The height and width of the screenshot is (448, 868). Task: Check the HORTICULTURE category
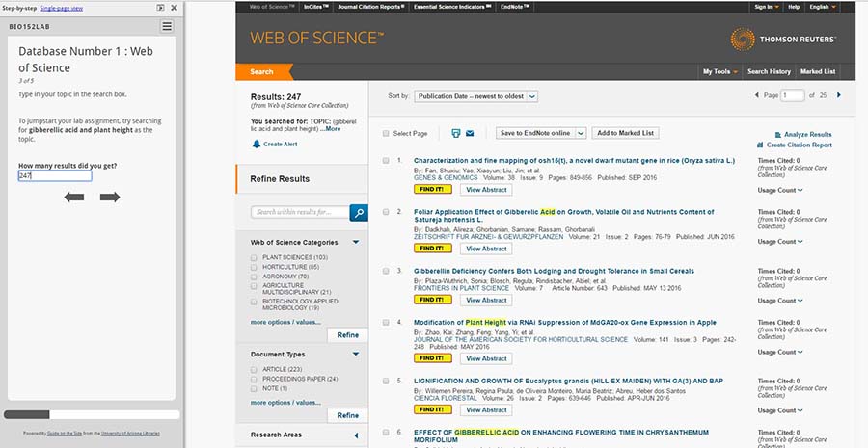point(254,267)
